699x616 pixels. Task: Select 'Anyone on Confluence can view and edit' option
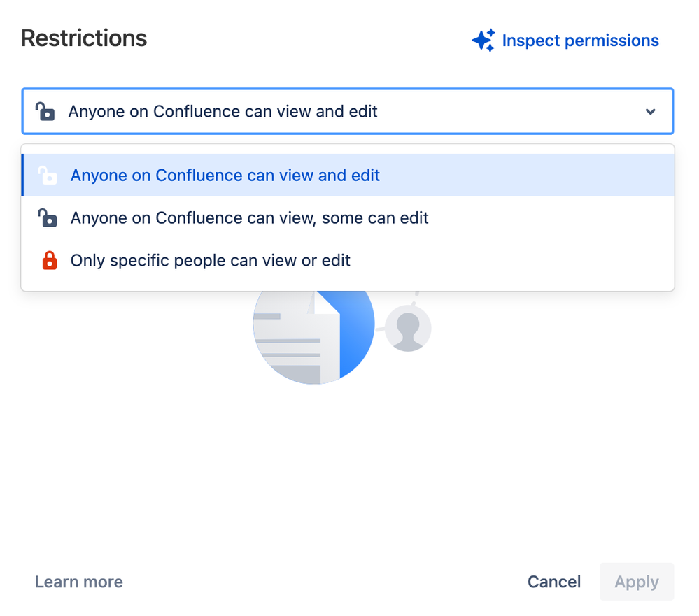click(348, 175)
